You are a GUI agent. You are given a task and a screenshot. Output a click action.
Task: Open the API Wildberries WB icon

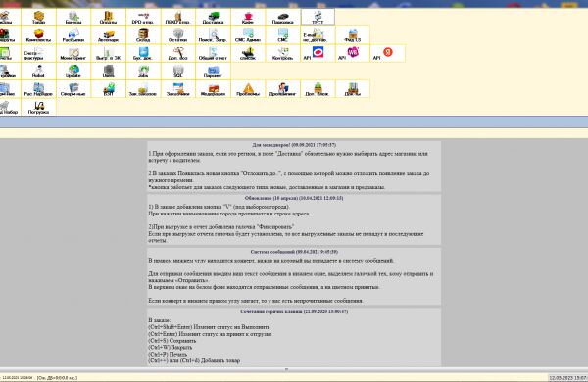click(353, 53)
